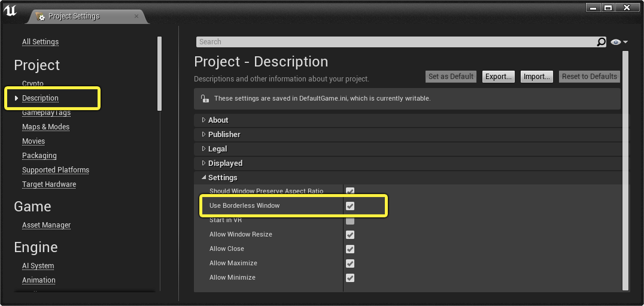Click the left category list scrollbar
Image resolution: width=644 pixels, height=306 pixels.
click(x=159, y=74)
